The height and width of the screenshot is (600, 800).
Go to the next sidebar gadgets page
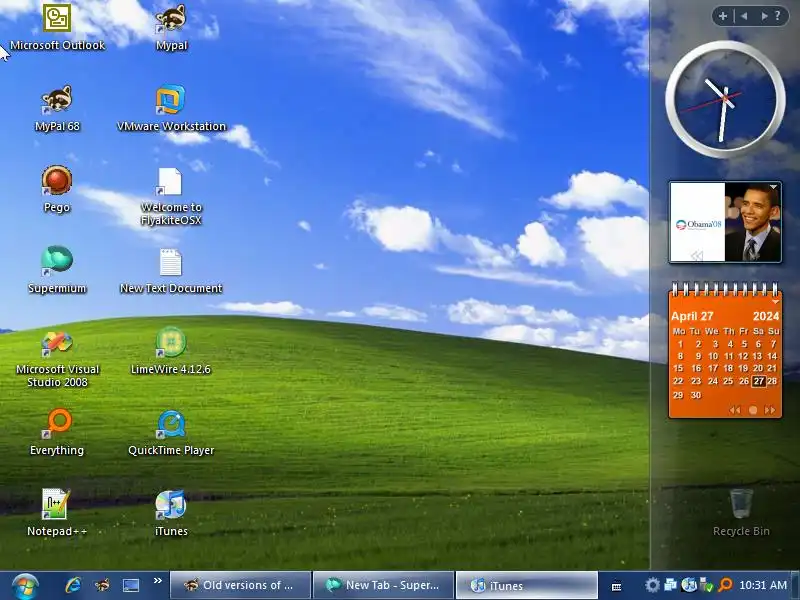coord(764,16)
